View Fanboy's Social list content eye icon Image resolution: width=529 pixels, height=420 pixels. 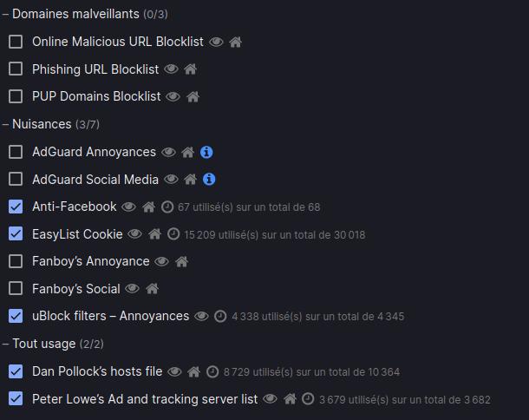point(132,289)
